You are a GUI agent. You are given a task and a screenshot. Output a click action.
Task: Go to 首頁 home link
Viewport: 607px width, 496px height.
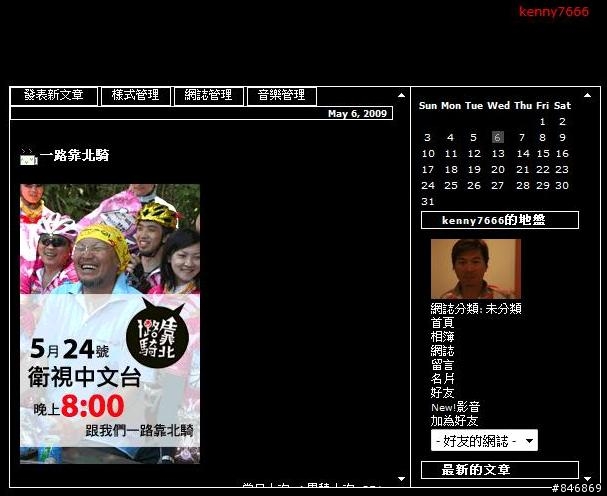(442, 323)
